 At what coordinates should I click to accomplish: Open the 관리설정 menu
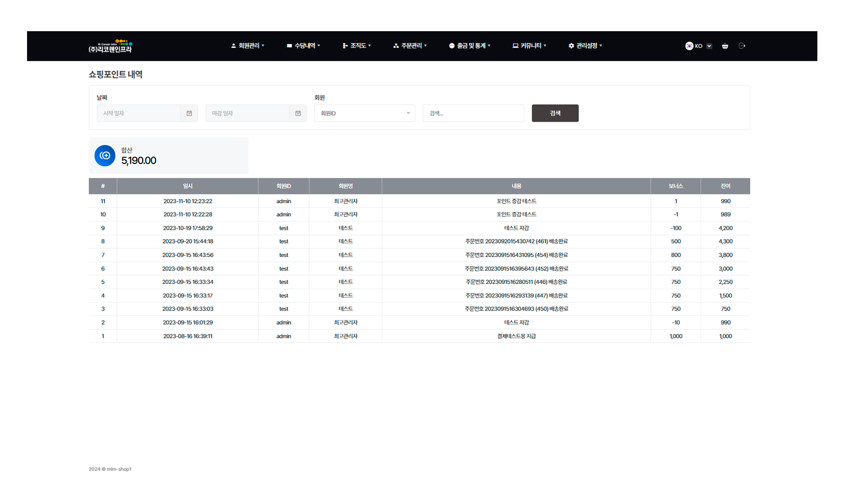pyautogui.click(x=585, y=46)
